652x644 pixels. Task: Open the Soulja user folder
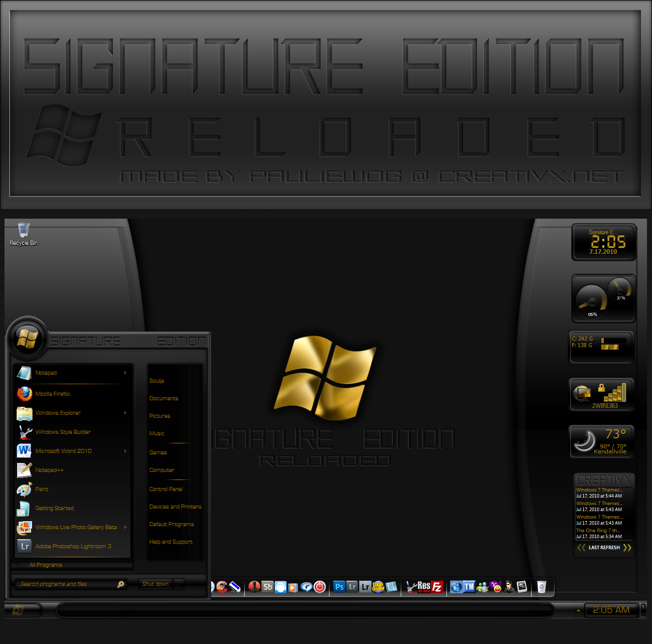156,381
